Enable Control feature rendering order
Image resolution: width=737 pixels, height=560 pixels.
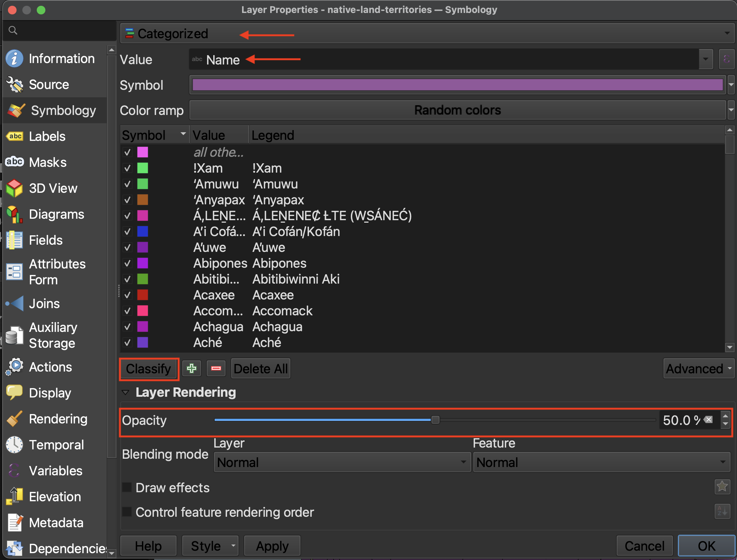pyautogui.click(x=127, y=512)
